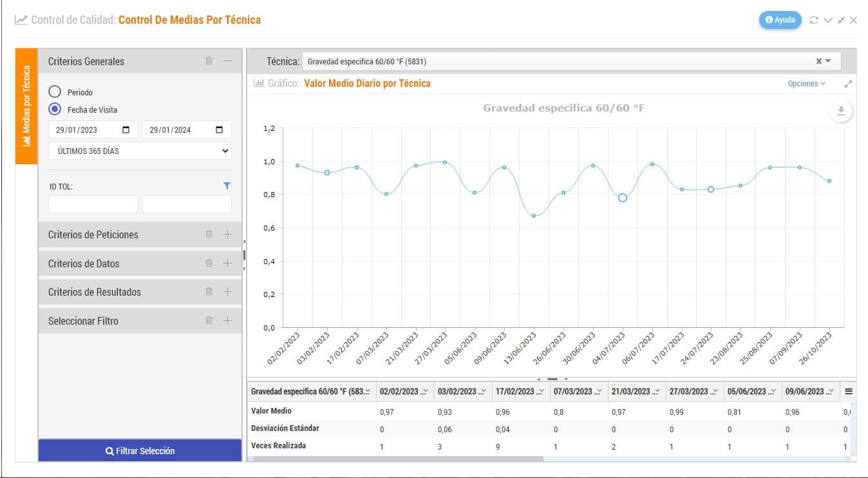Edit the end date 29/01/2024 field

187,129
